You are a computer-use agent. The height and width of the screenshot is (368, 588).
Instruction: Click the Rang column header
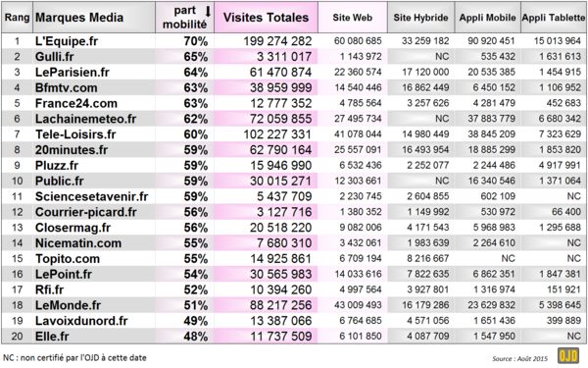tap(17, 18)
